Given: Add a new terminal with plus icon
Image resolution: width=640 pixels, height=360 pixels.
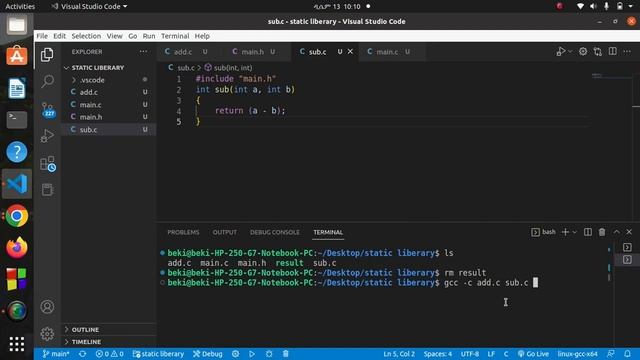Looking at the screenshot, I should [x=565, y=232].
